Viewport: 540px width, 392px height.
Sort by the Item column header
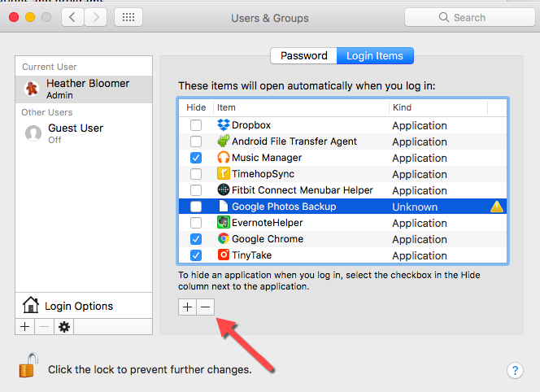[301, 107]
